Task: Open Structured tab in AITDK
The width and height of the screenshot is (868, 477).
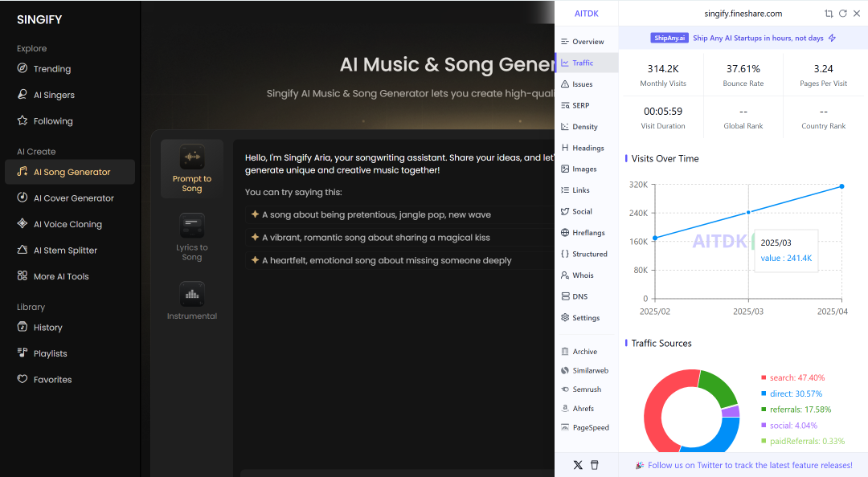Action: pos(586,254)
